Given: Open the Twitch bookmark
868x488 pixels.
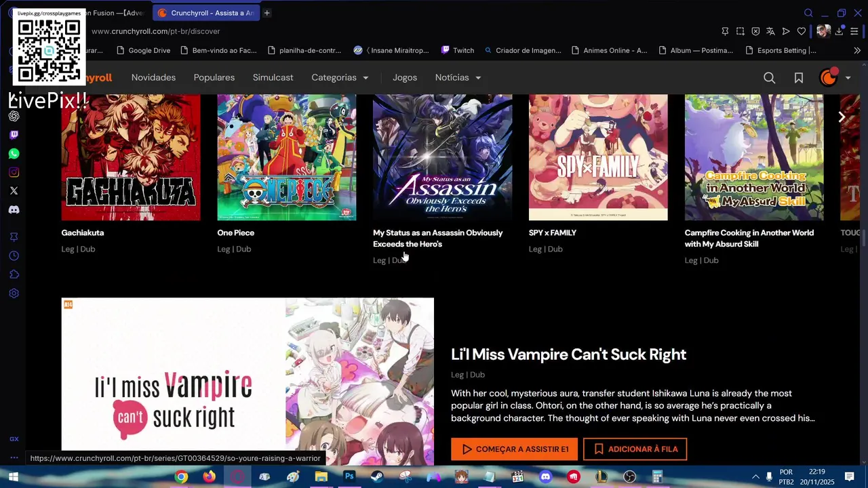Looking at the screenshot, I should (458, 50).
